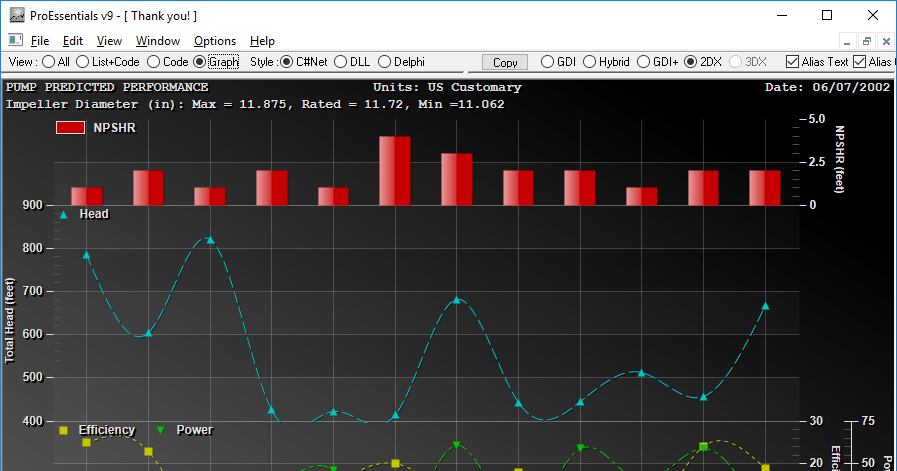
Task: Click the highest Head curve peak point
Action: 209,240
